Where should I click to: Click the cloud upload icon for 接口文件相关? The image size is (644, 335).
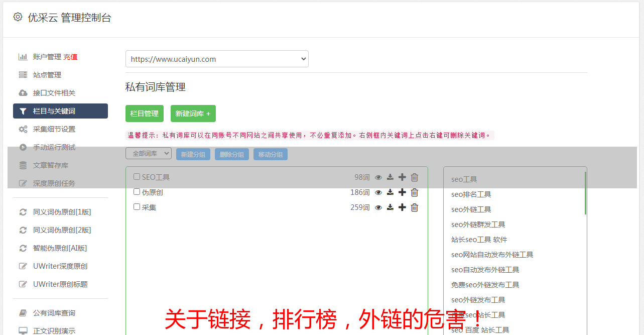coord(23,93)
